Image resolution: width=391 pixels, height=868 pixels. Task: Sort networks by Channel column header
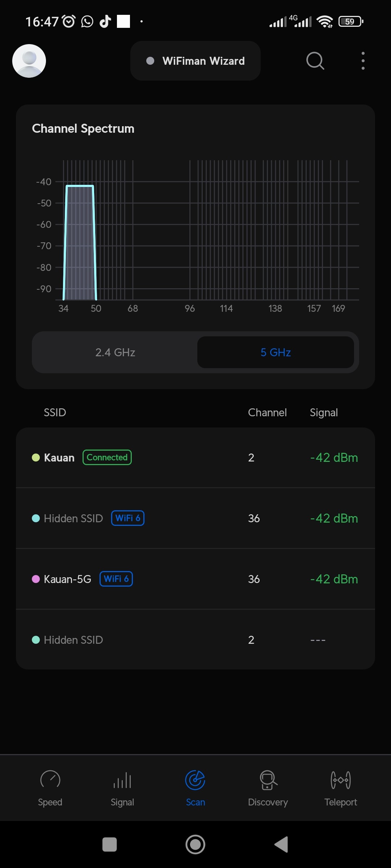coord(267,413)
